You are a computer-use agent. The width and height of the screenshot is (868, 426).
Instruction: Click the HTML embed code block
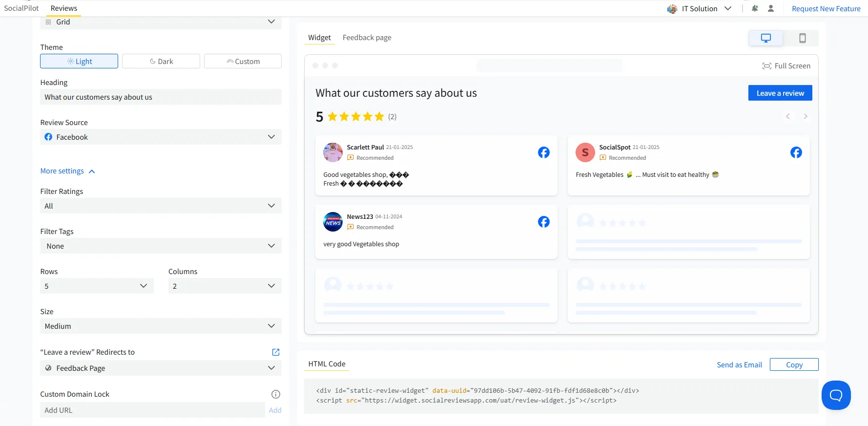coord(561,396)
